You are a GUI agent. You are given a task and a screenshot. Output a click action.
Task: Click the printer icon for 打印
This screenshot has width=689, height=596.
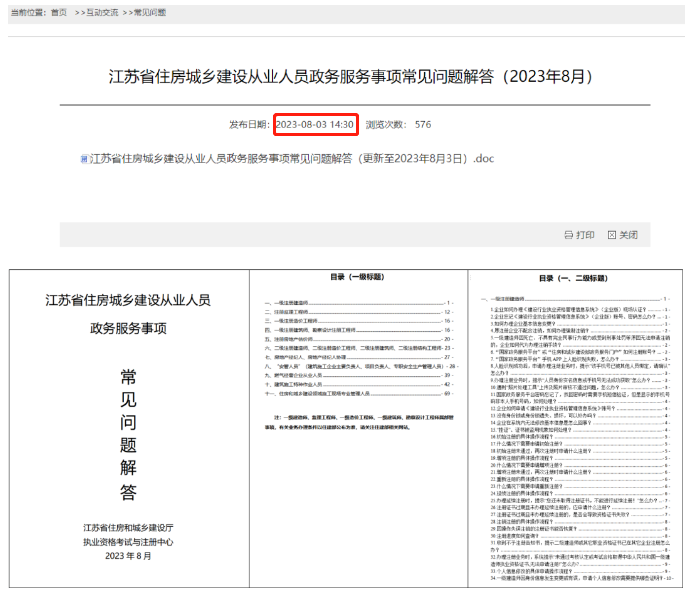pyautogui.click(x=569, y=235)
